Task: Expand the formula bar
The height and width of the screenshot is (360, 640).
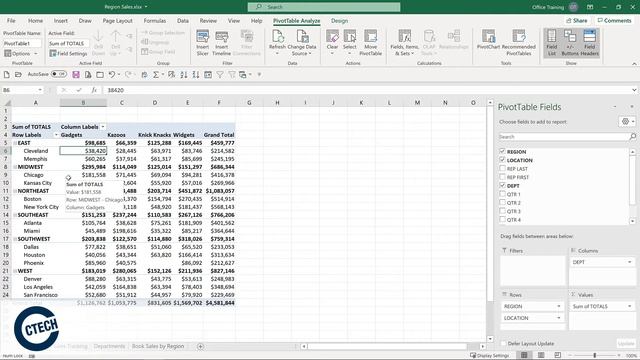Action: point(634,90)
